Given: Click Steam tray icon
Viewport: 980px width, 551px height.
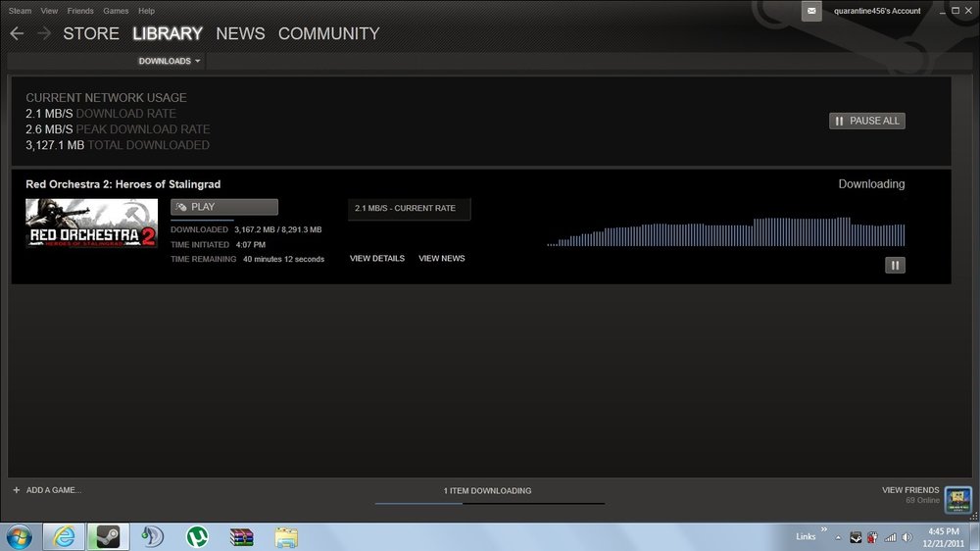Looking at the screenshot, I should [x=856, y=537].
